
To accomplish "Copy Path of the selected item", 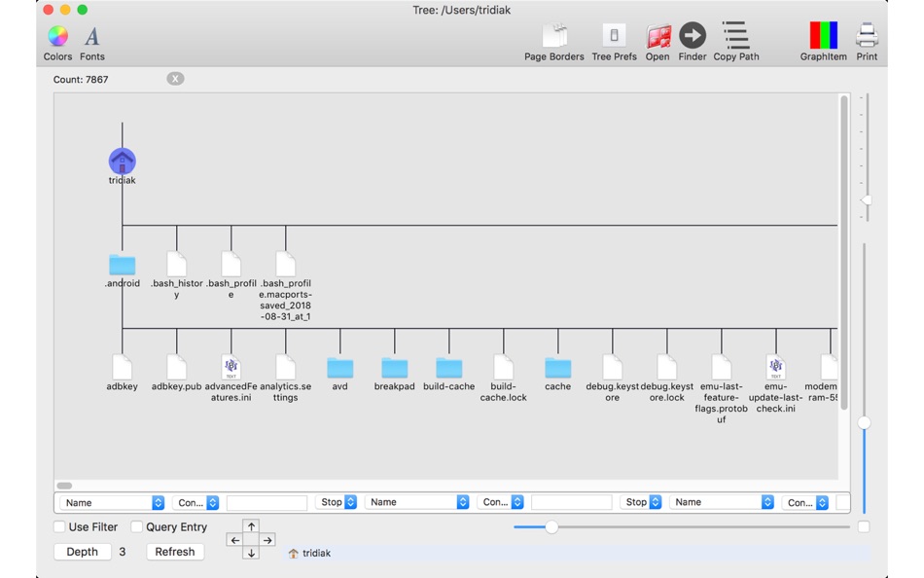I will point(736,42).
